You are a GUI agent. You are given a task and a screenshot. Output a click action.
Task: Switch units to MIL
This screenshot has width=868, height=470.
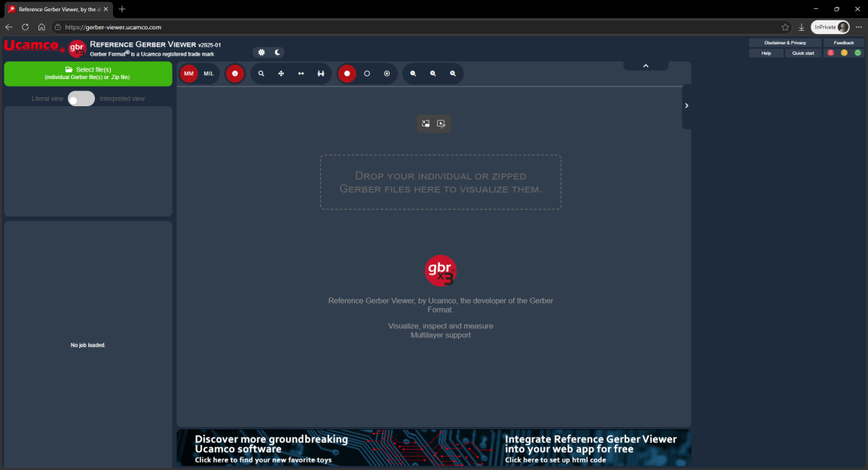coord(209,74)
